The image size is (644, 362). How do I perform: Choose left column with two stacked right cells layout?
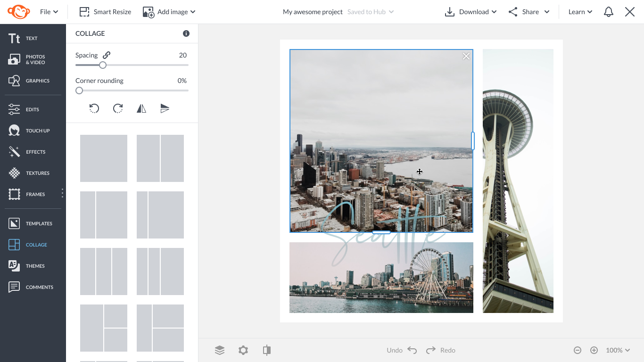104,328
